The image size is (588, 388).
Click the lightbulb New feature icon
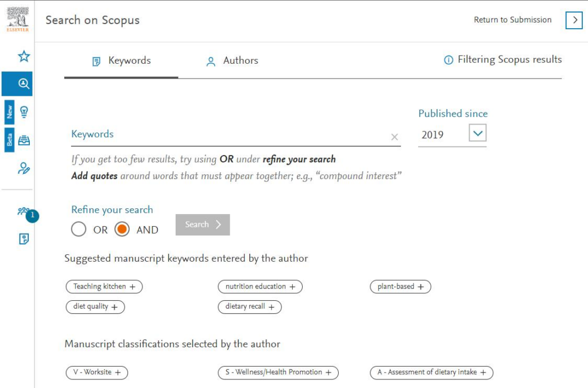24,112
